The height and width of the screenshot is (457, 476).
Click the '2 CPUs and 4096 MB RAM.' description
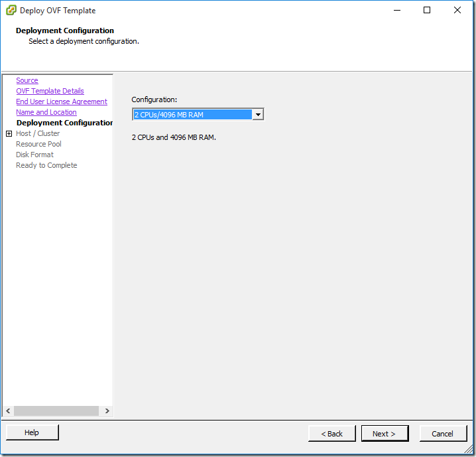click(174, 137)
